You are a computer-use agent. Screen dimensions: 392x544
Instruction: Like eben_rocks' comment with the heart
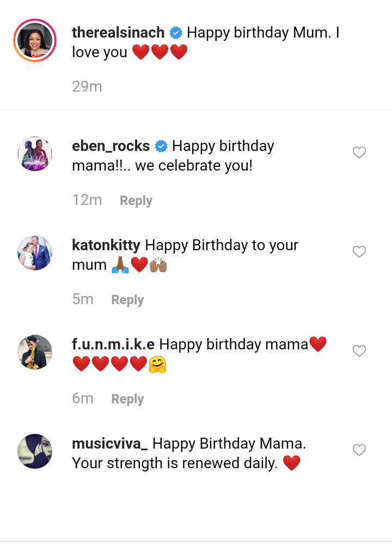point(359,153)
